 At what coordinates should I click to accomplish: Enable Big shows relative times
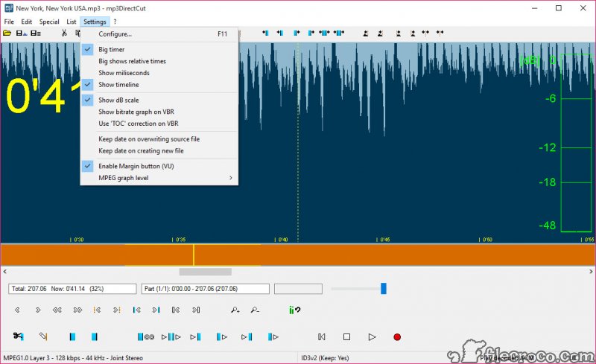(159, 61)
